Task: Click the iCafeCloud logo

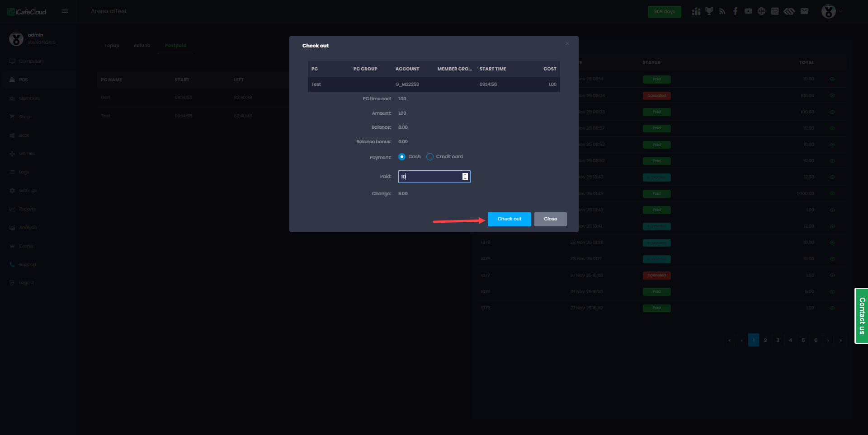Action: pyautogui.click(x=27, y=12)
